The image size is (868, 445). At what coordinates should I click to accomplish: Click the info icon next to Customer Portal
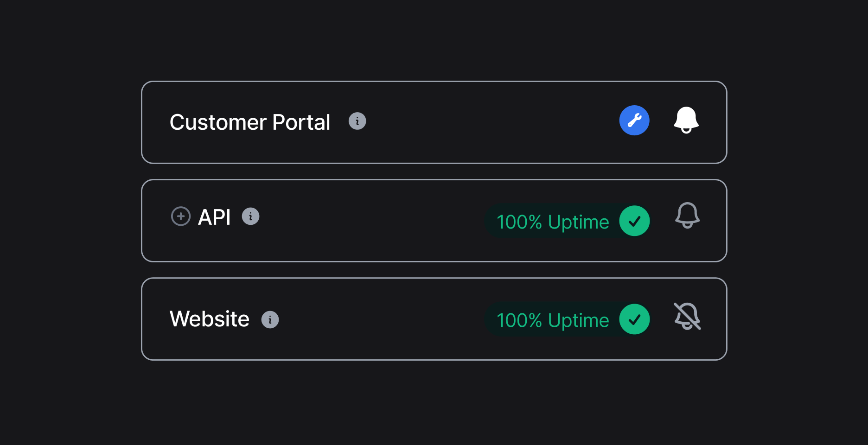tap(357, 121)
